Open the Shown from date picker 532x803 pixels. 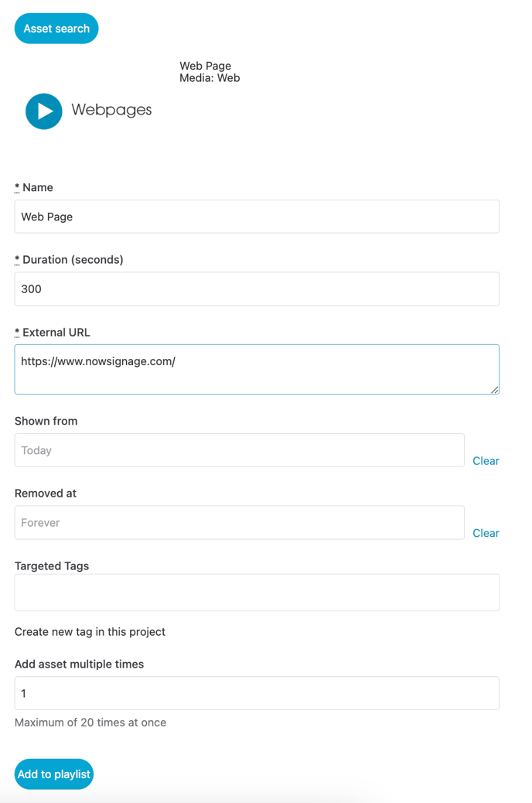239,450
